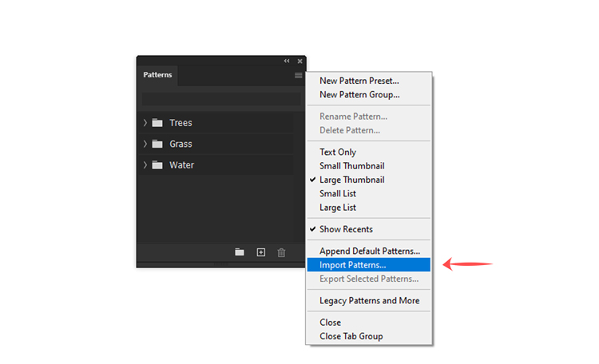The width and height of the screenshot is (599, 364).
Task: Select the Patterns tab
Action: click(157, 75)
